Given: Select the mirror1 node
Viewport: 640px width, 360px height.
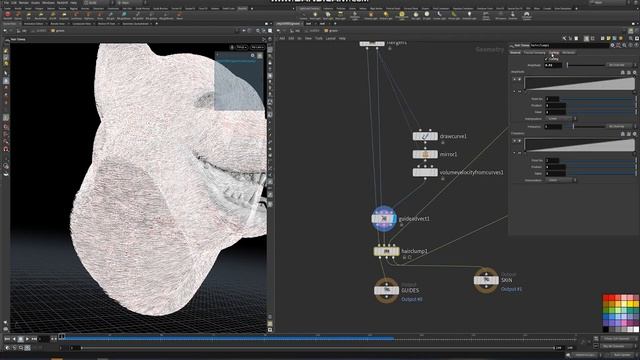Looking at the screenshot, I should [425, 154].
